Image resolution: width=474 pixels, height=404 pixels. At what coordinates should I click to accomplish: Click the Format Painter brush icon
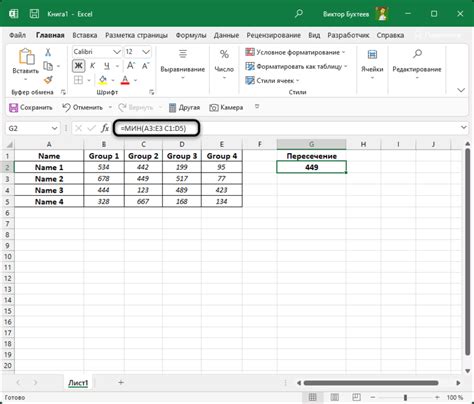point(48,80)
